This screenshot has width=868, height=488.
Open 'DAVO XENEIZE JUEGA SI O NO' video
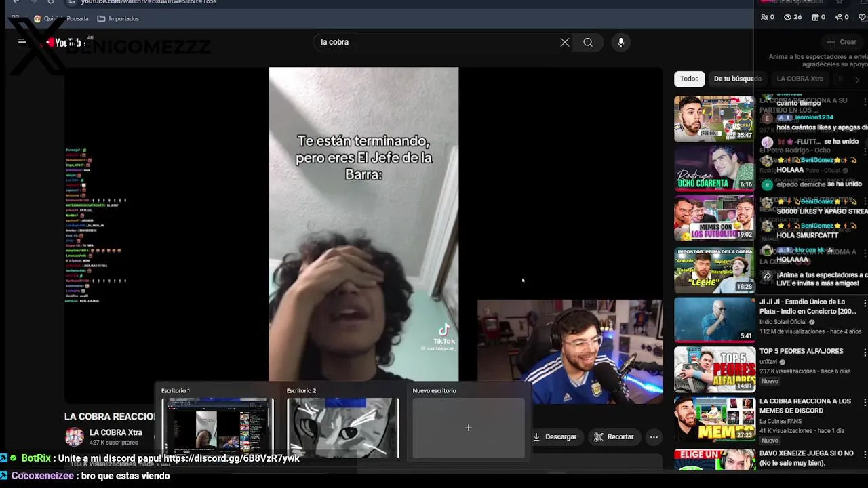[x=807, y=458]
